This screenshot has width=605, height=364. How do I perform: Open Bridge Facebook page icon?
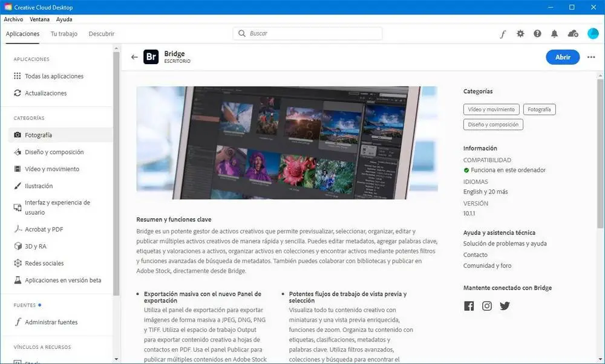pos(469,306)
